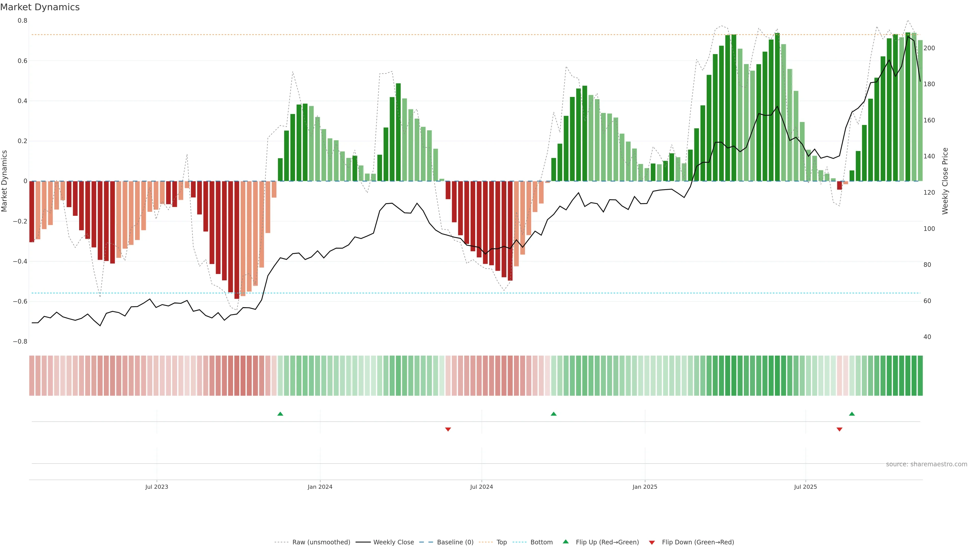Click the red flip-down marker after Jul 2025
Viewport: 980px width, 551px height.
click(839, 429)
